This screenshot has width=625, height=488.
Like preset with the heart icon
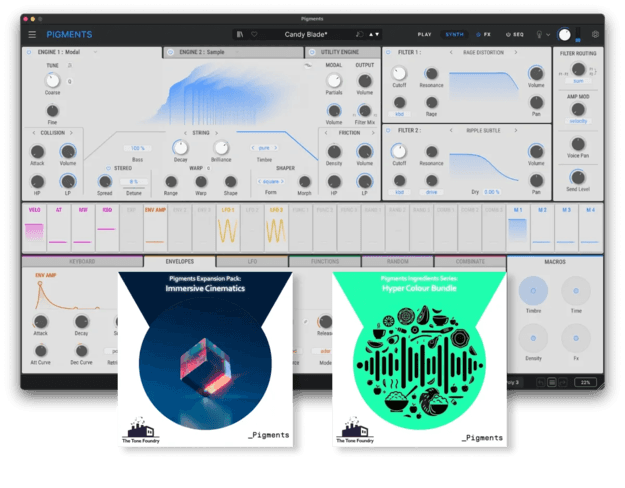[254, 34]
